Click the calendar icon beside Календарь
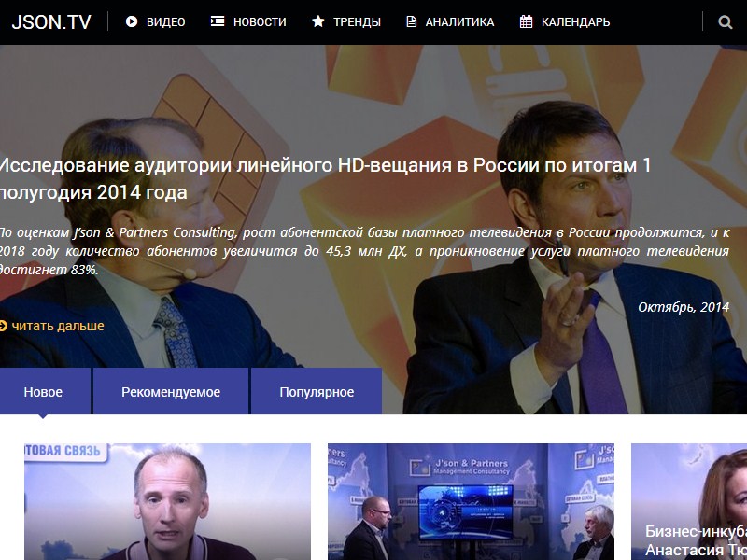This screenshot has width=747, height=560. (x=526, y=21)
